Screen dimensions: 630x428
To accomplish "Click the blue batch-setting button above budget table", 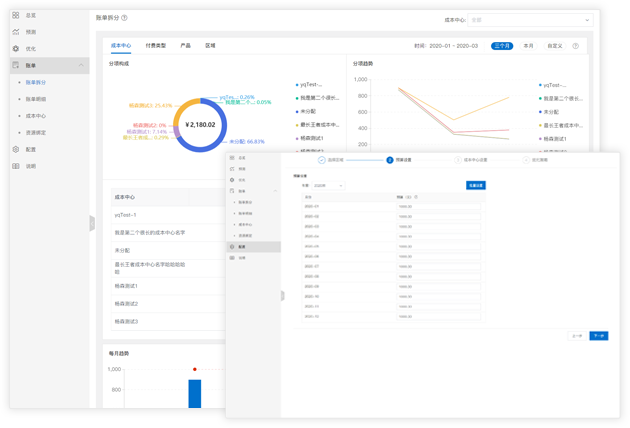I will (476, 185).
